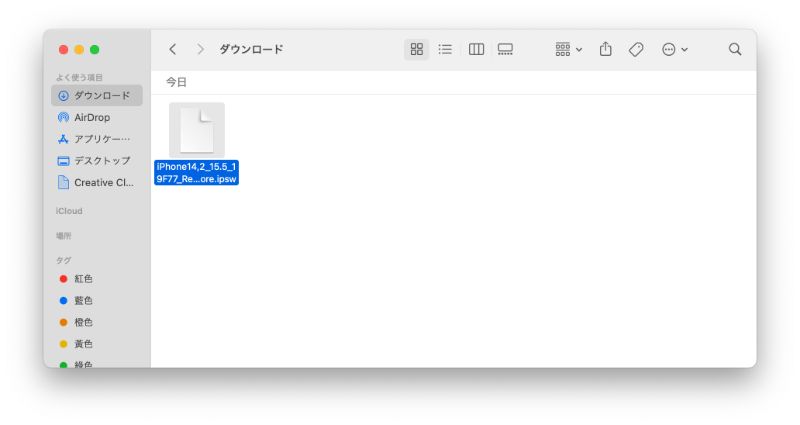Image resolution: width=800 pixels, height=425 pixels.
Task: Switch to gallery view
Action: tap(505, 49)
